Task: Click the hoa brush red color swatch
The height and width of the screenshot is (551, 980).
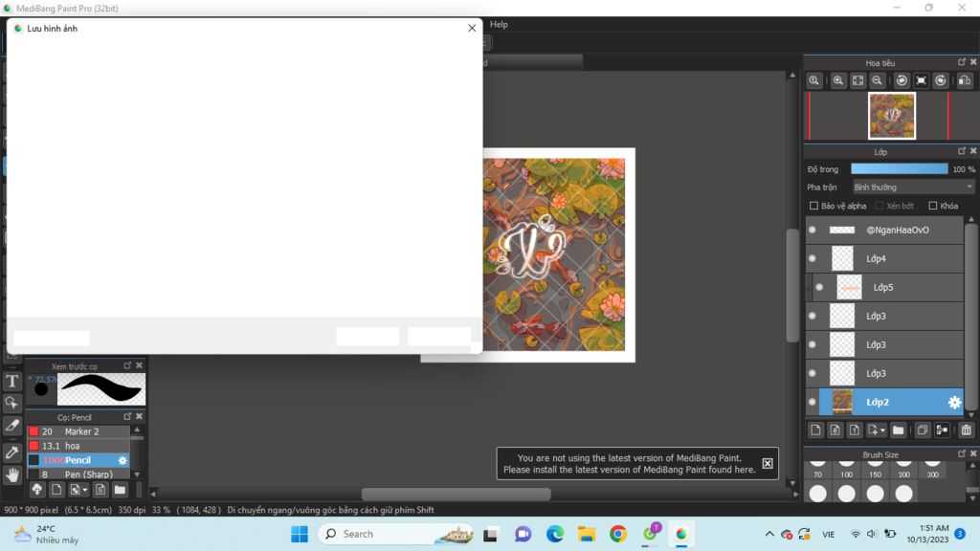Action: coord(33,446)
